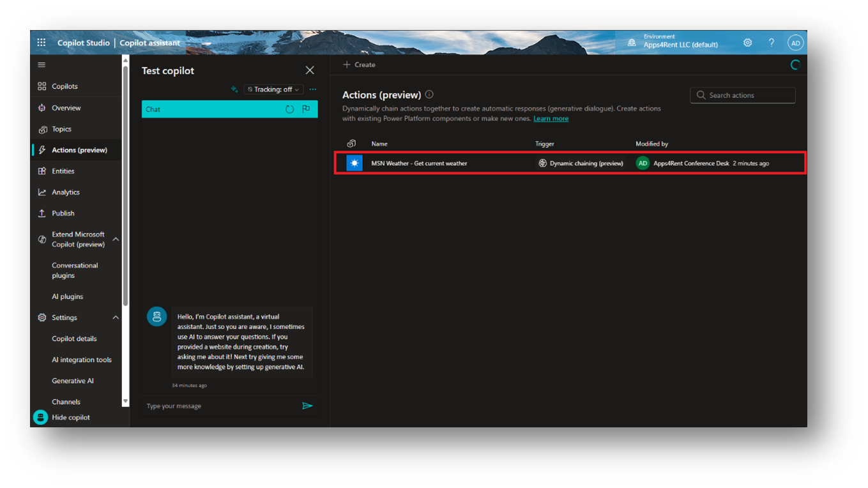
Task: Click the Search actions field
Action: [x=742, y=95]
